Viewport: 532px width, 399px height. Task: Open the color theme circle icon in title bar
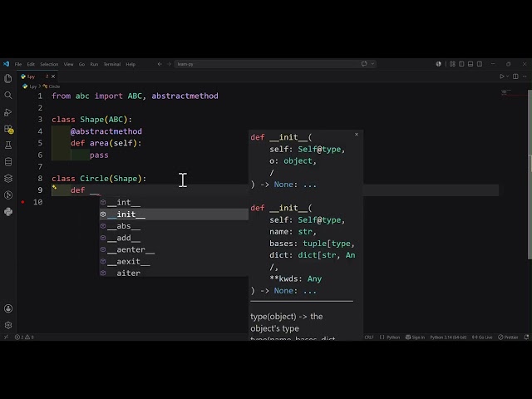438,64
